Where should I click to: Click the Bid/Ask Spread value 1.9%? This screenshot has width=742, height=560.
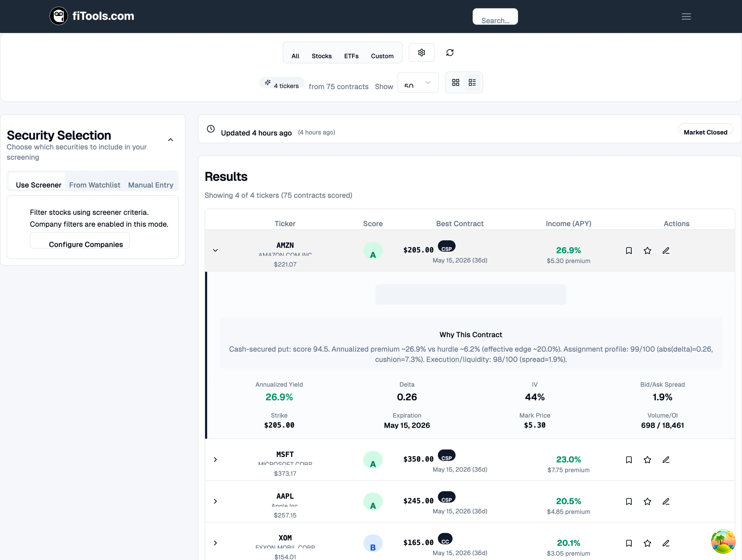[662, 397]
